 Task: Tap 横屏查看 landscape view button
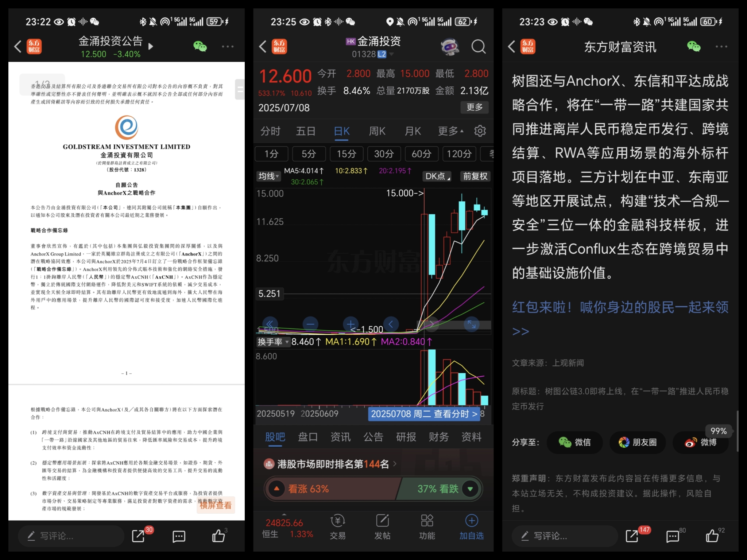coord(216,505)
